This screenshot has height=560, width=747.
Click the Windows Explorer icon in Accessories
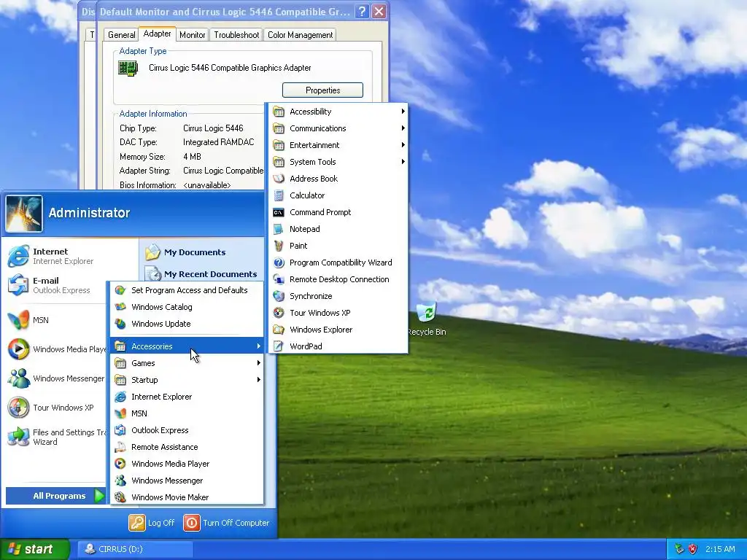[279, 330]
